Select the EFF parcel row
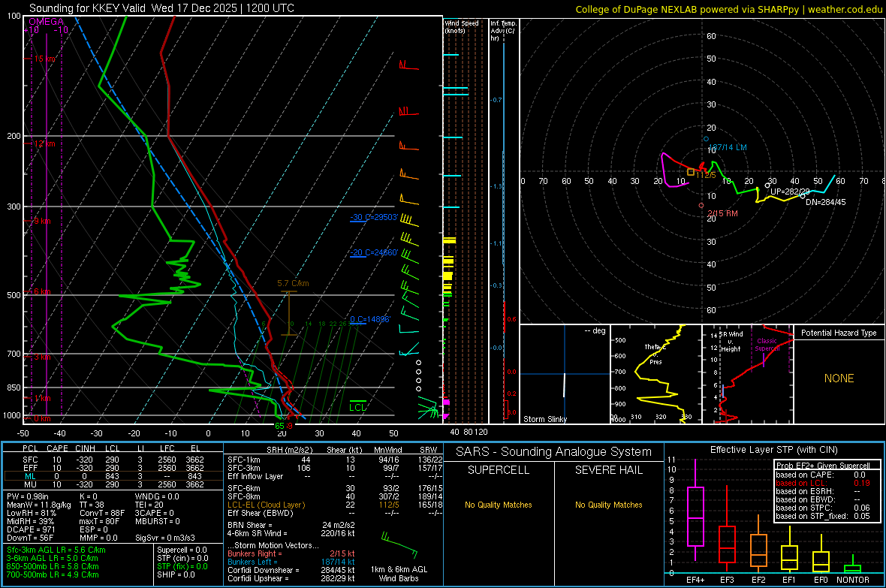The image size is (886, 588). click(113, 468)
